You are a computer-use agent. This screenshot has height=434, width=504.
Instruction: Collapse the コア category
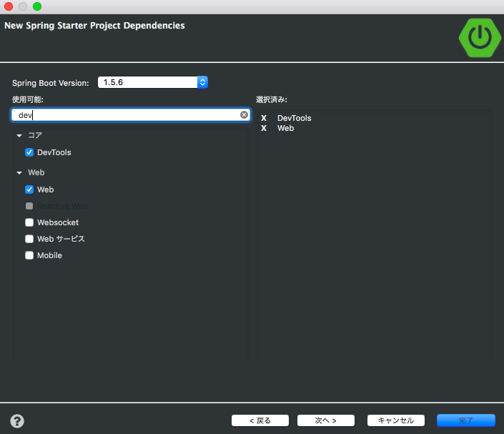pyautogui.click(x=19, y=136)
